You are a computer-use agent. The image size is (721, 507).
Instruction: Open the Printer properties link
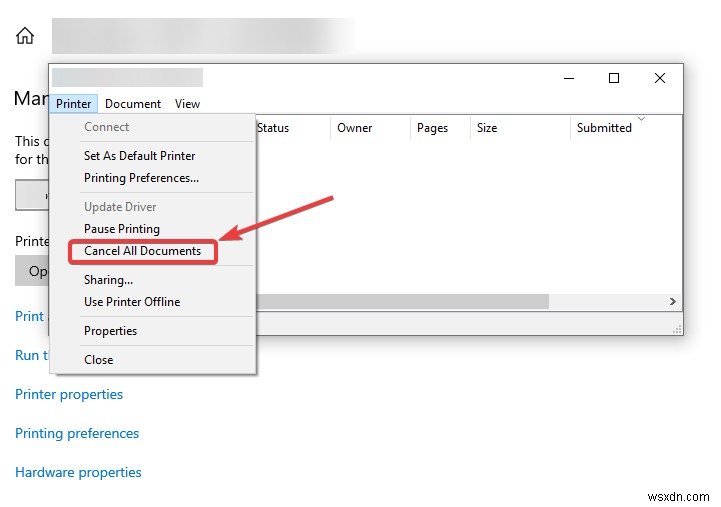click(69, 394)
